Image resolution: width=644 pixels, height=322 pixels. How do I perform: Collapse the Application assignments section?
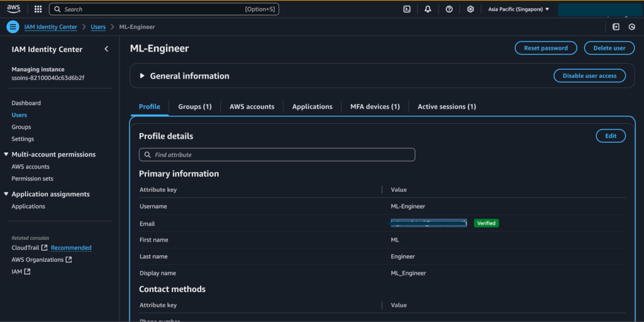click(x=6, y=194)
